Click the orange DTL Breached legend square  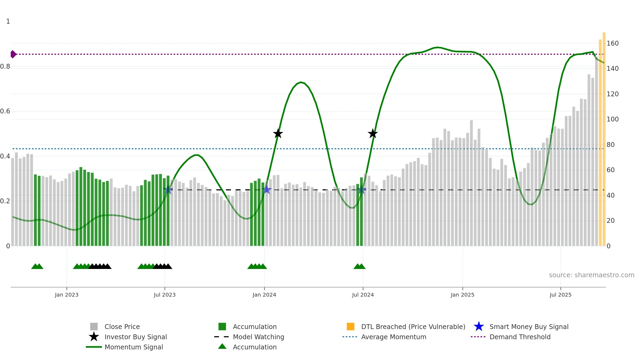pyautogui.click(x=351, y=327)
